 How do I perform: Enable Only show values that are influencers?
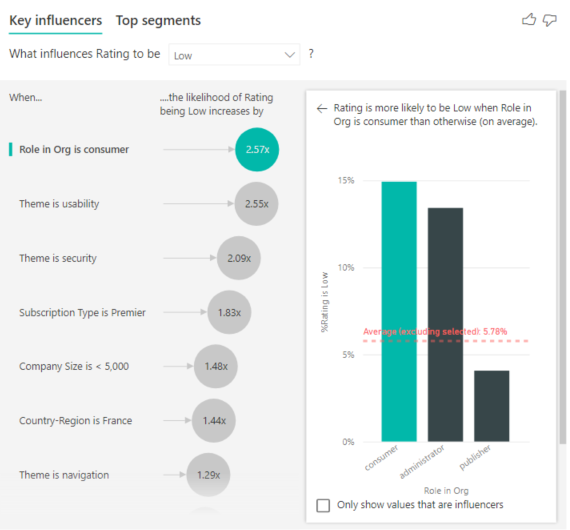tap(323, 505)
